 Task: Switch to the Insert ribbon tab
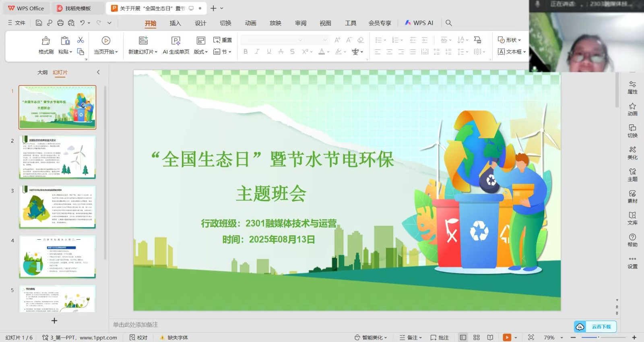[175, 23]
